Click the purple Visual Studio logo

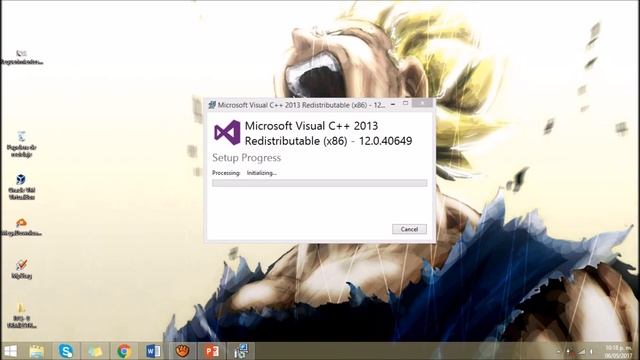pos(227,133)
